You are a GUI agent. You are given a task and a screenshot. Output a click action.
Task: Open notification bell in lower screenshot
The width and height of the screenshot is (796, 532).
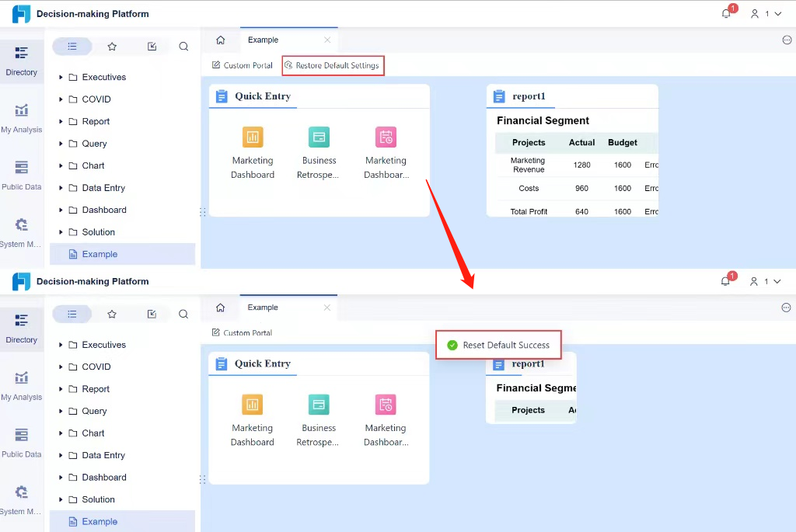(726, 281)
